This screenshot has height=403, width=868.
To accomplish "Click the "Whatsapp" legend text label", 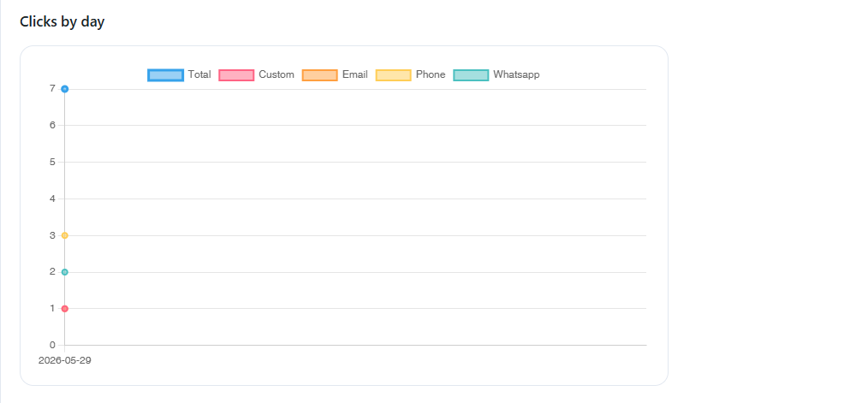I will [516, 74].
